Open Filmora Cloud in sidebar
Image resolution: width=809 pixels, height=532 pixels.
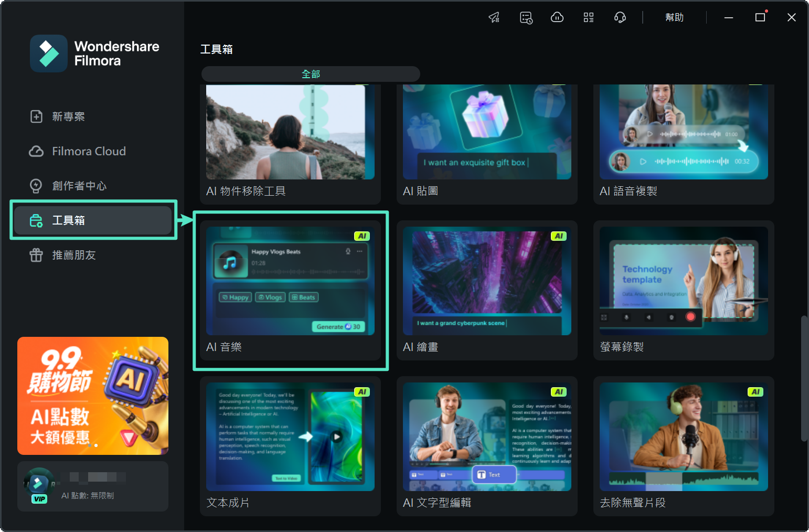click(x=93, y=151)
